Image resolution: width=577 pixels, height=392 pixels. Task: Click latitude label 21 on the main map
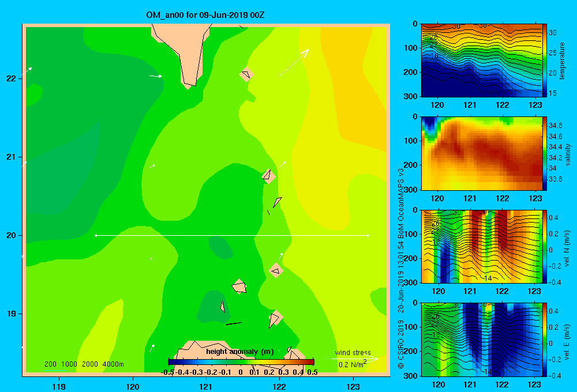pyautogui.click(x=12, y=157)
